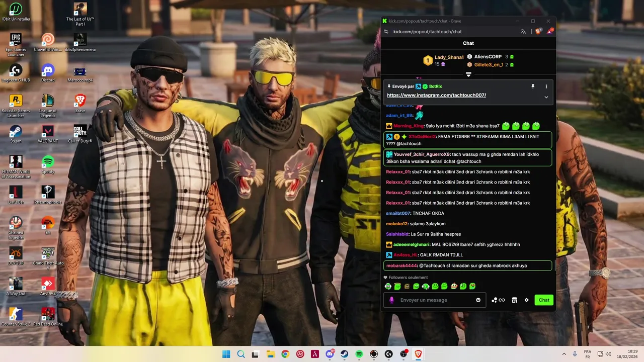The image size is (644, 362).
Task: Show hidden system tray icons chevron
Action: pos(564,354)
